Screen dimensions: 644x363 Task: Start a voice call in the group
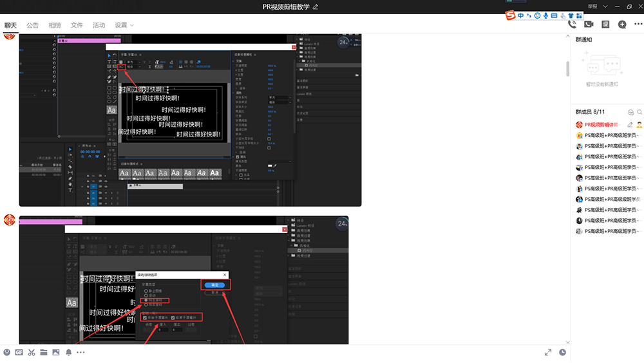[x=572, y=24]
